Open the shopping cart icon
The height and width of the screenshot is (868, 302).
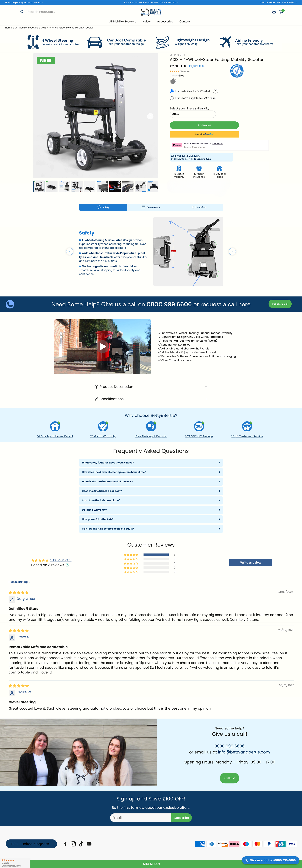click(x=281, y=12)
